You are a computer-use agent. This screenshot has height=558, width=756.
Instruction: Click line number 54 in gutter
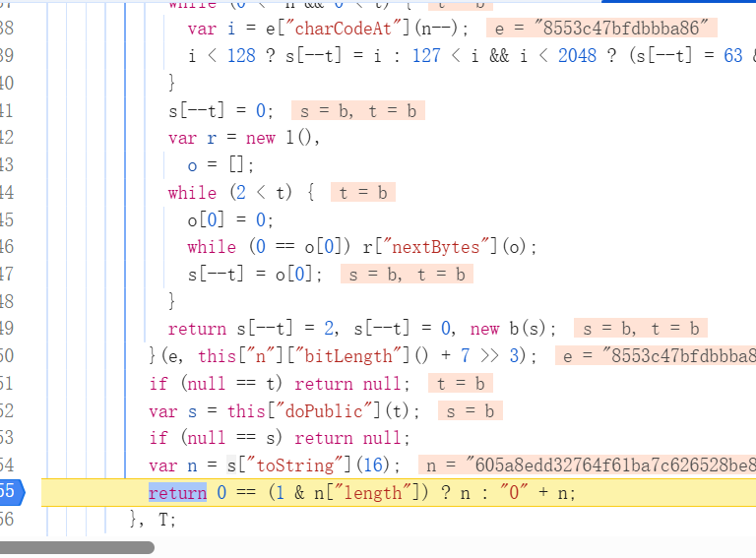[7, 465]
